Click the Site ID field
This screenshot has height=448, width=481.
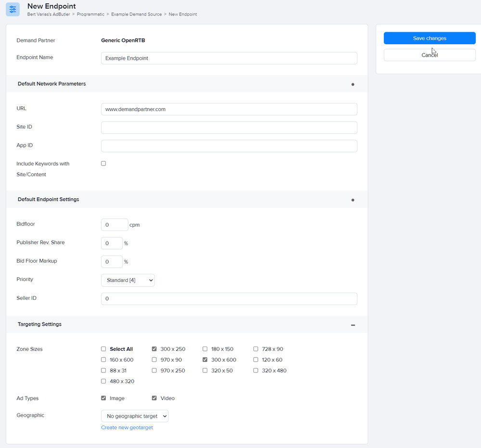[x=229, y=128]
